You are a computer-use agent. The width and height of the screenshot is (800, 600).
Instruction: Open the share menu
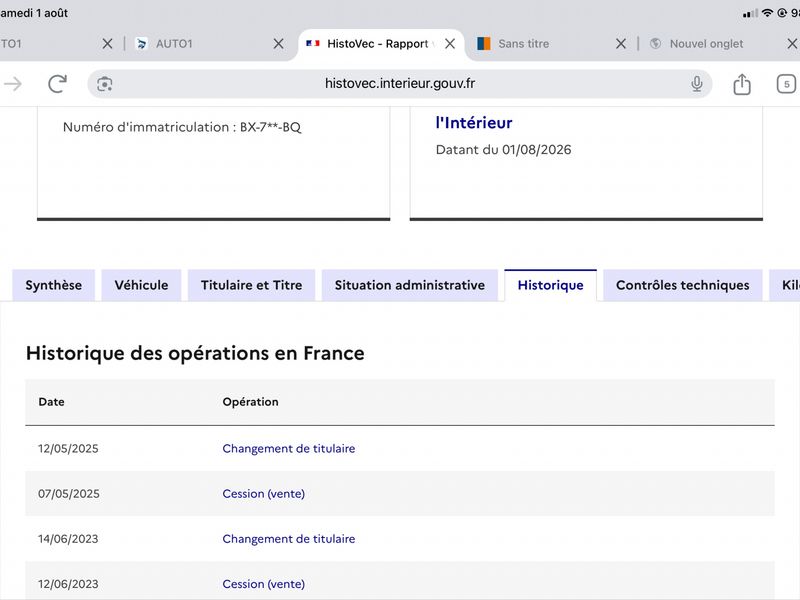pos(742,84)
